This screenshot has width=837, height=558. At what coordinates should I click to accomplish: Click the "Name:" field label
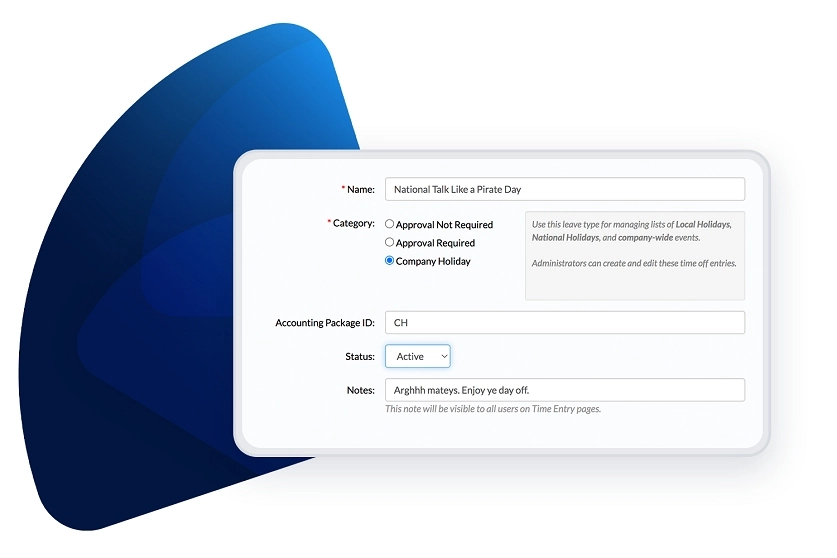[x=360, y=189]
